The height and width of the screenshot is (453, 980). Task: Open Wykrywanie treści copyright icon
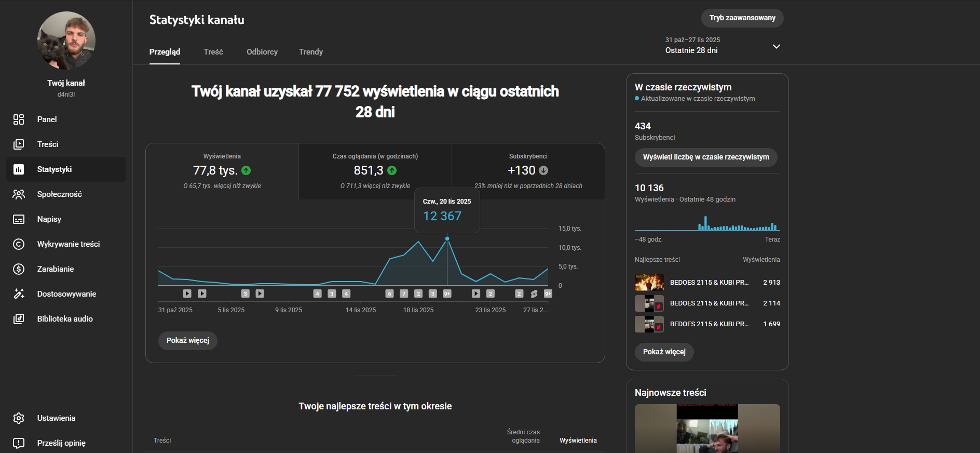pyautogui.click(x=19, y=244)
